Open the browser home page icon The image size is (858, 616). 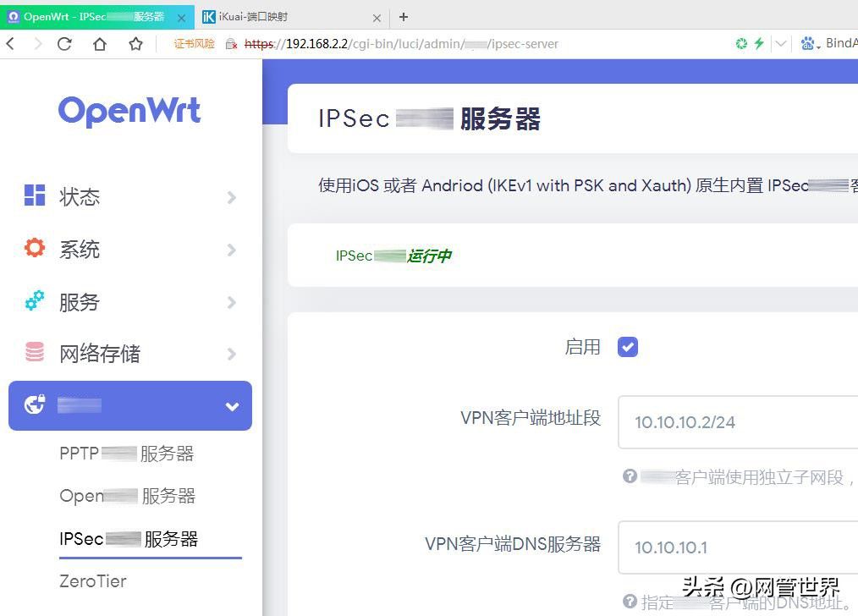pos(100,43)
